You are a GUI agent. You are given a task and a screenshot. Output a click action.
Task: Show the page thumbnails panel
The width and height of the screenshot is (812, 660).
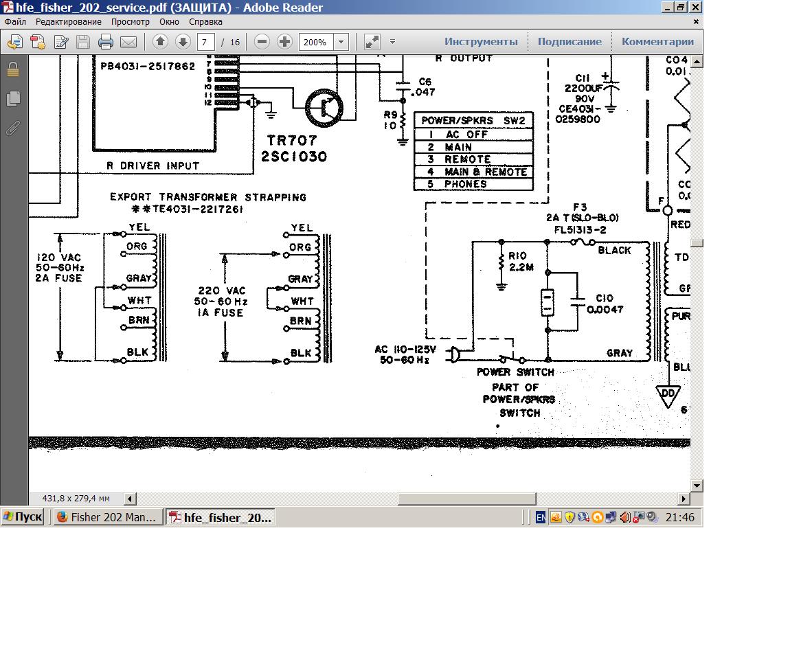point(13,98)
